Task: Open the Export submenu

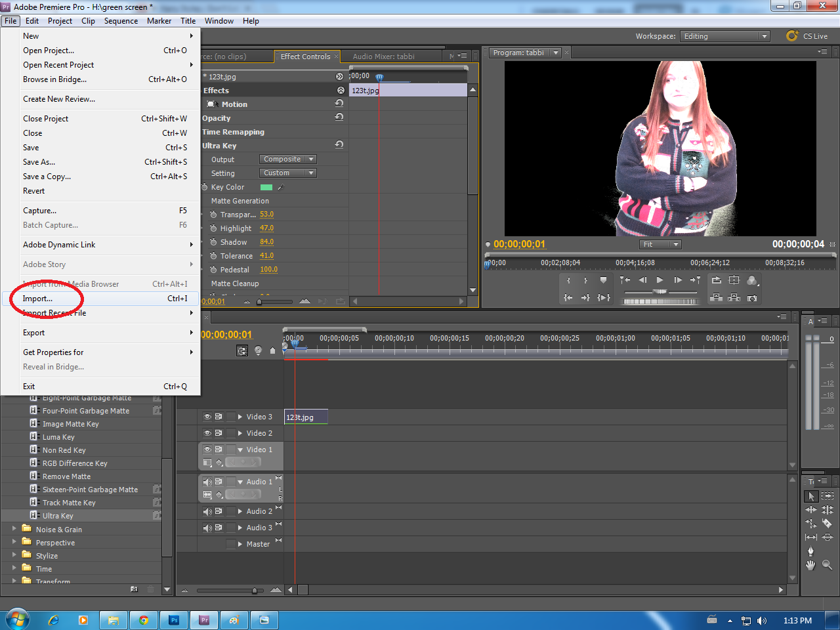Action: (100, 333)
